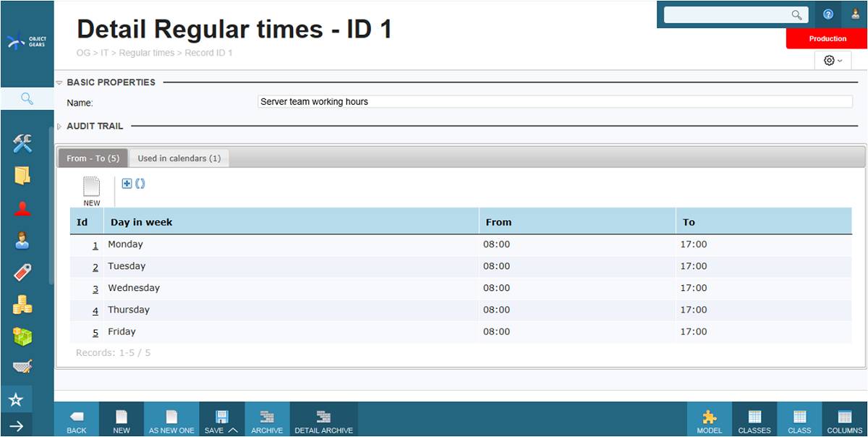This screenshot has height=437, width=868.
Task: Click the sidebar vertical scrollbar
Action: tap(50, 206)
